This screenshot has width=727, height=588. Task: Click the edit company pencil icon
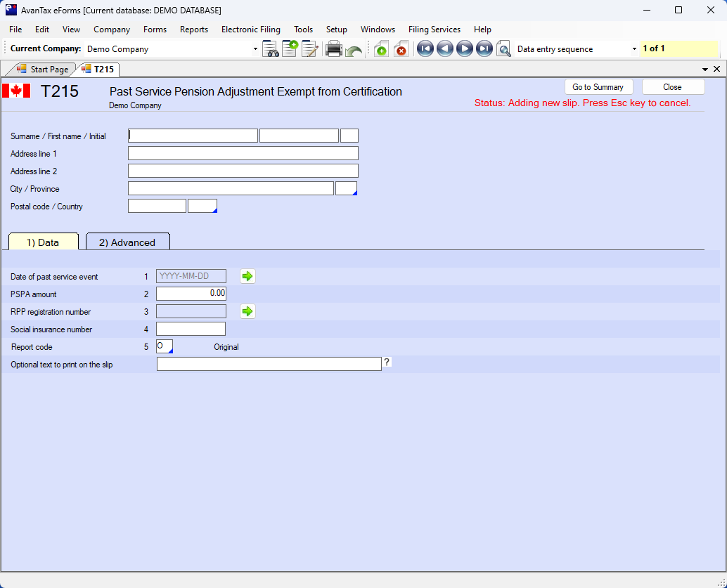click(x=309, y=49)
